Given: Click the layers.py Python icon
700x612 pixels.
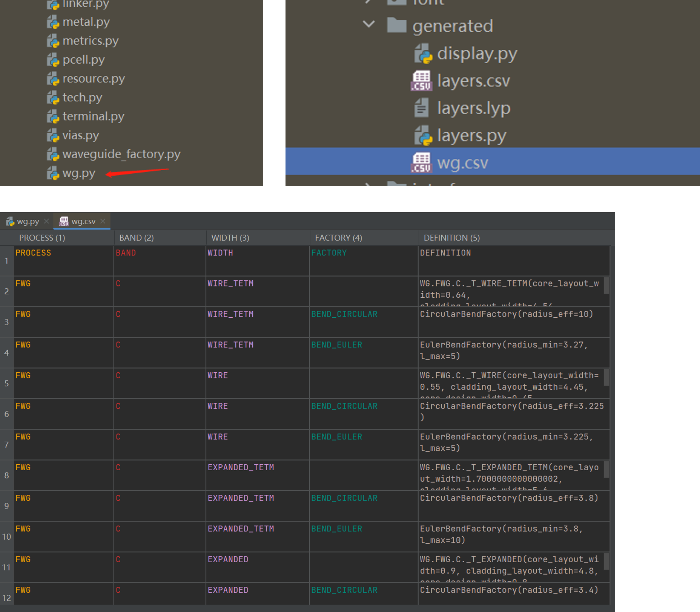Looking at the screenshot, I should 423,136.
